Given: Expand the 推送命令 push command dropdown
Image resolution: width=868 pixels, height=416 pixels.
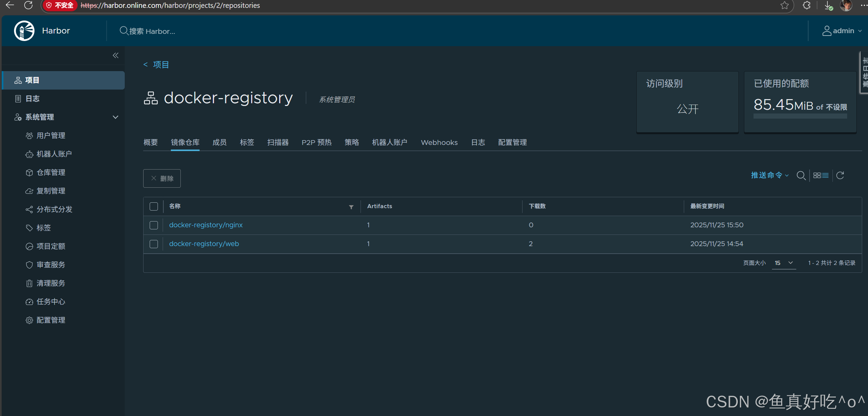Looking at the screenshot, I should [x=770, y=175].
